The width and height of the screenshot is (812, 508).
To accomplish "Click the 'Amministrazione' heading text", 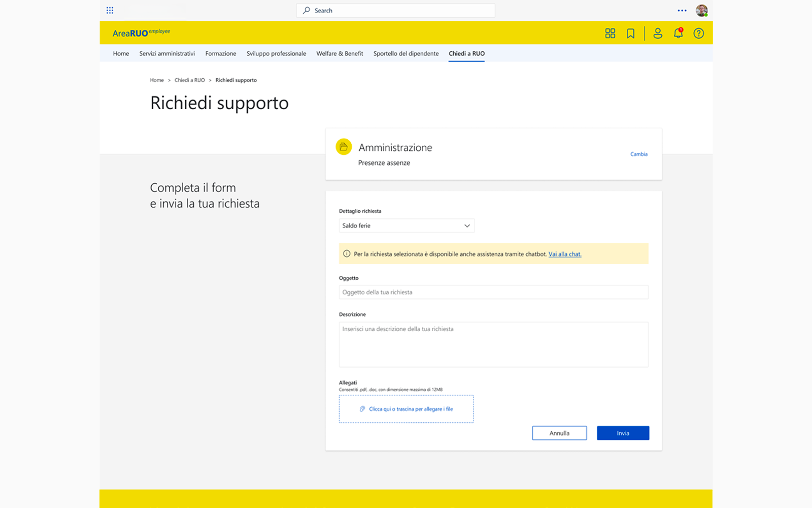I will [395, 147].
